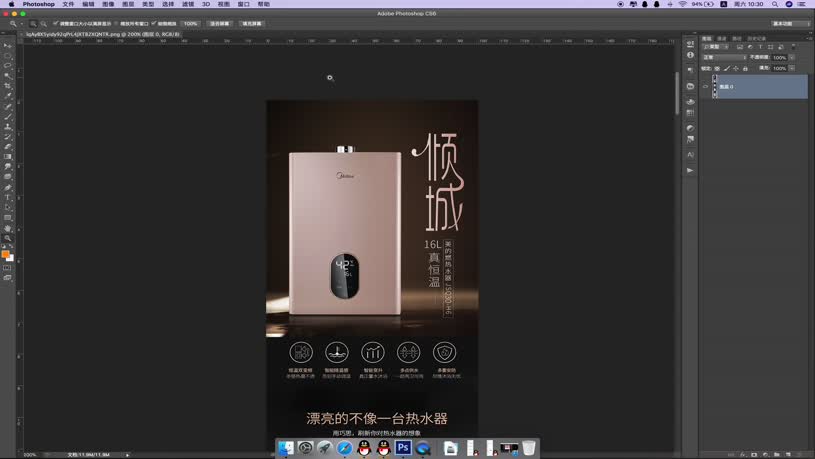
Task: Toggle lock transparent pixels
Action: tap(717, 69)
